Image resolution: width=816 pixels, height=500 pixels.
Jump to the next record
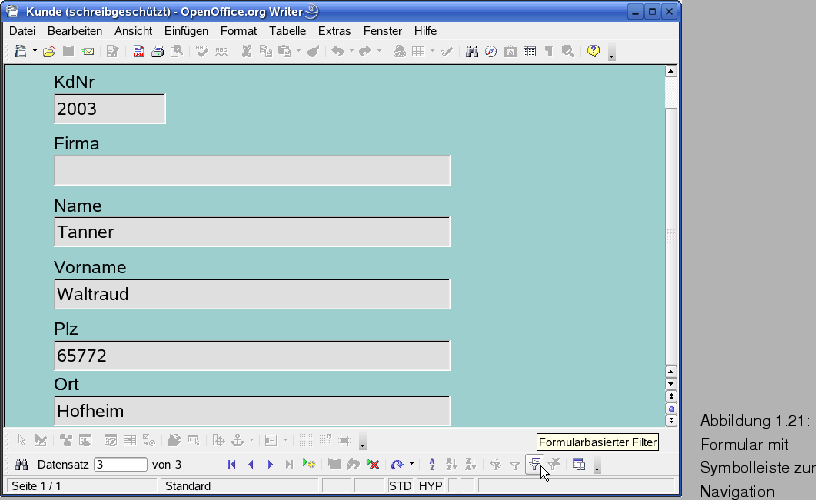point(270,465)
